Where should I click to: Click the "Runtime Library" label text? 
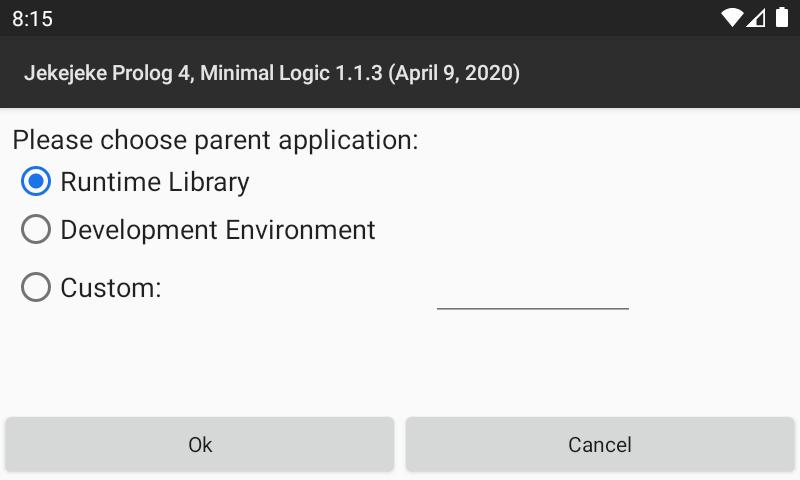click(x=155, y=182)
